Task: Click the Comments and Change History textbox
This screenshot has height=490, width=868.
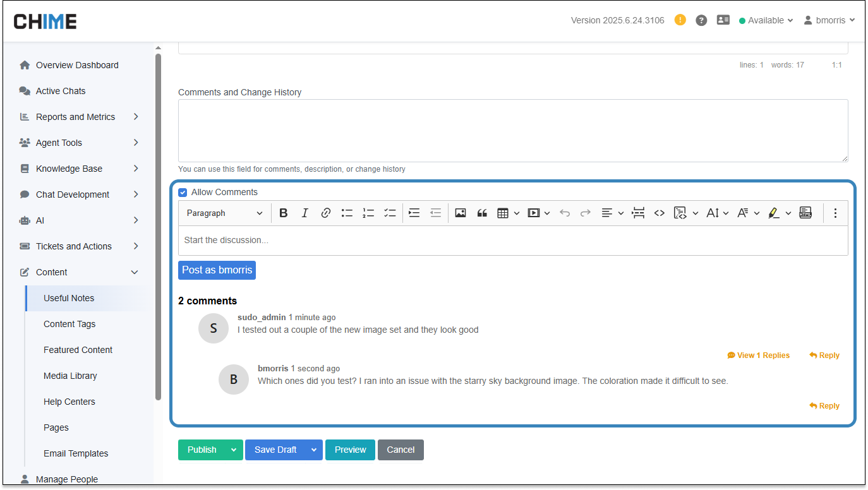Action: 513,131
